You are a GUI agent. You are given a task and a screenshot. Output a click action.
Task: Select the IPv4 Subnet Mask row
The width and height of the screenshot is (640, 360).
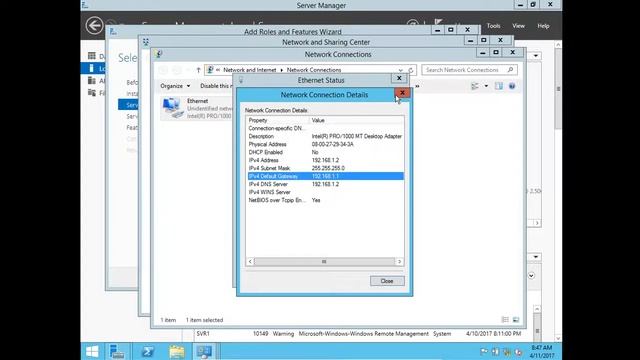[325, 168]
